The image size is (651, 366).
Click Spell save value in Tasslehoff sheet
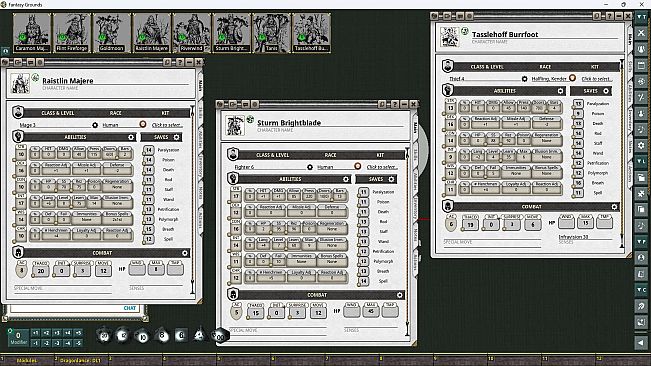point(578,193)
